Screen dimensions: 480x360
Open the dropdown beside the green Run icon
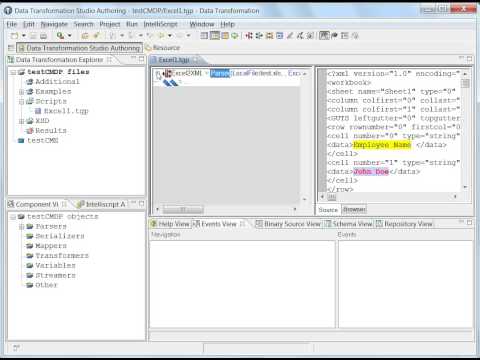(70, 36)
